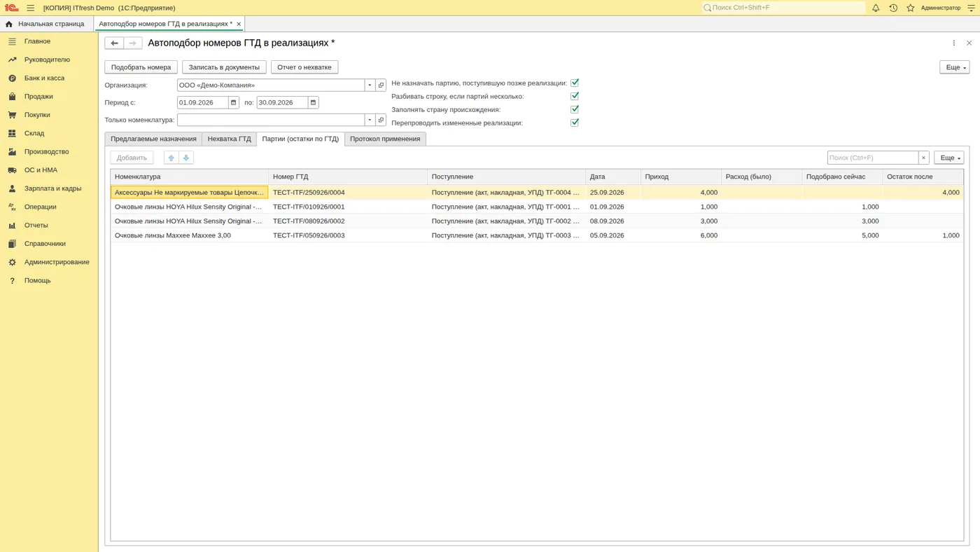The height and width of the screenshot is (552, 980).
Task: Open favorites star icon
Action: tap(911, 8)
